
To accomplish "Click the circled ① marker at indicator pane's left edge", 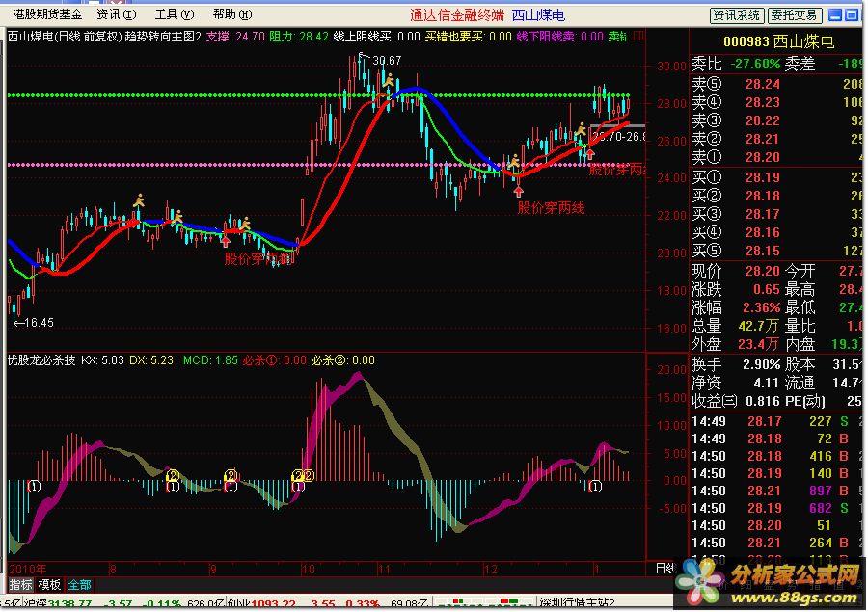I will pyautogui.click(x=34, y=487).
